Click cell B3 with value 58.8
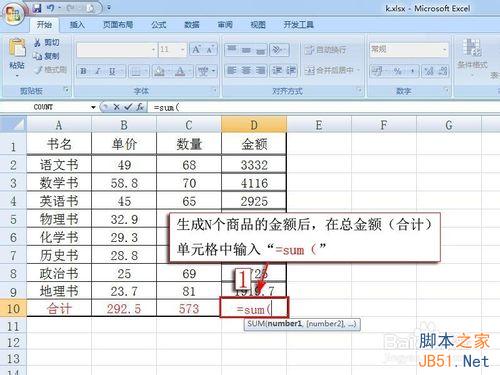This screenshot has width=500, height=375. pos(124,183)
